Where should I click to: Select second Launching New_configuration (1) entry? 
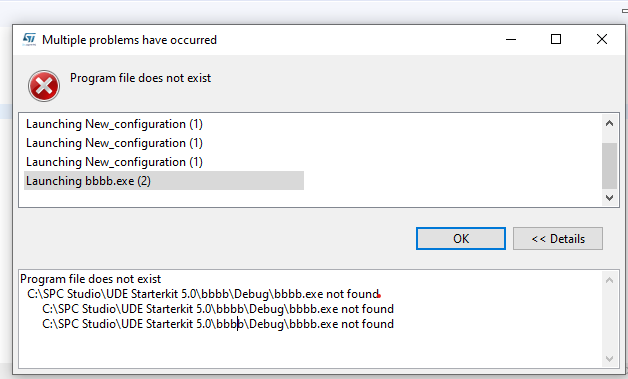click(114, 143)
